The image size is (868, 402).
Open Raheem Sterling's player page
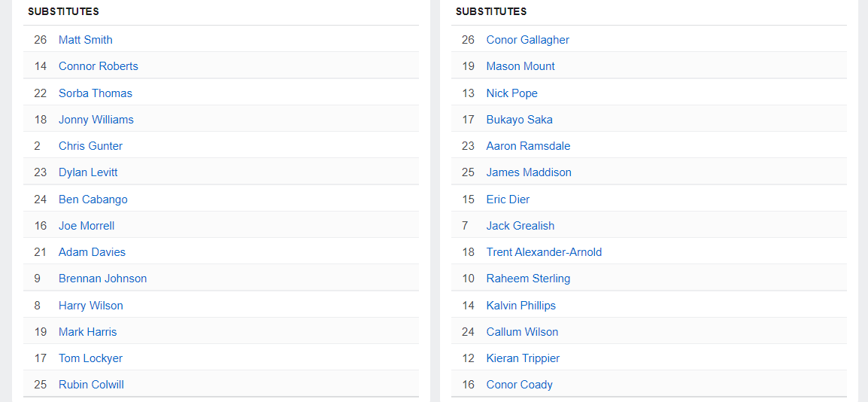pyautogui.click(x=527, y=279)
